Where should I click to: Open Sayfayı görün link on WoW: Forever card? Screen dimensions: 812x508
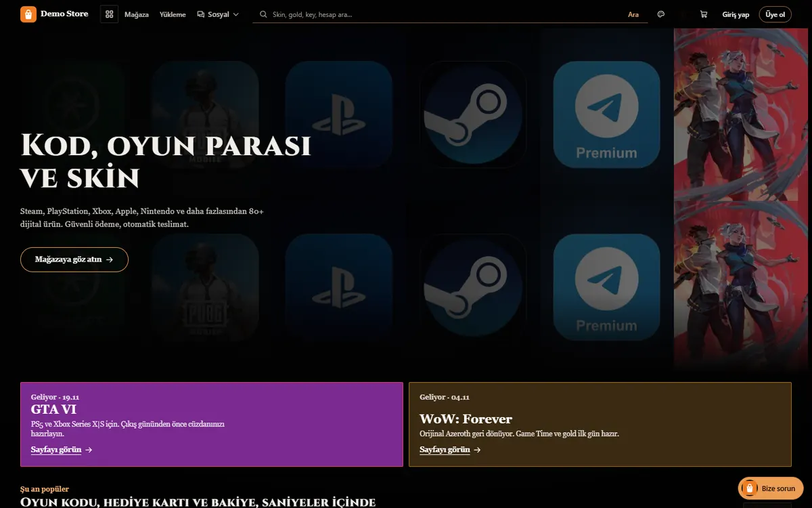pyautogui.click(x=450, y=450)
